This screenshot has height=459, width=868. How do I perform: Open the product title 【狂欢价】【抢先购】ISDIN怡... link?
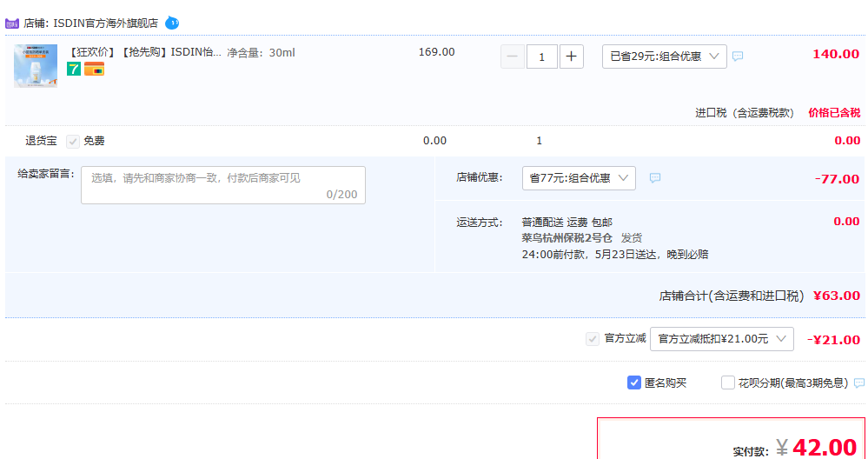[x=144, y=53]
